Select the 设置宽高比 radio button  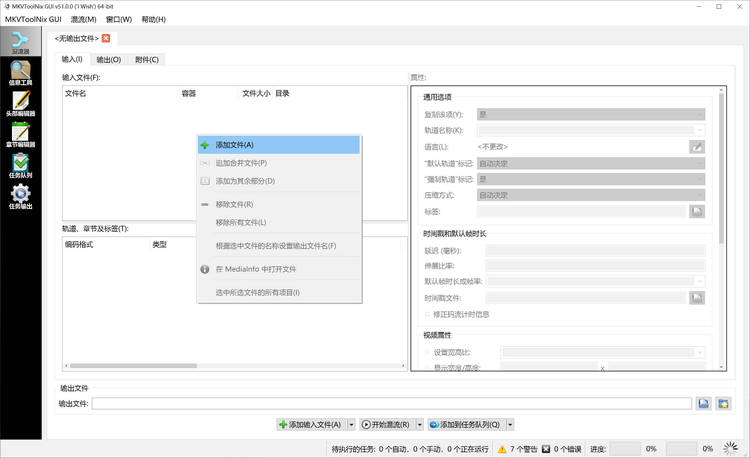448,352
